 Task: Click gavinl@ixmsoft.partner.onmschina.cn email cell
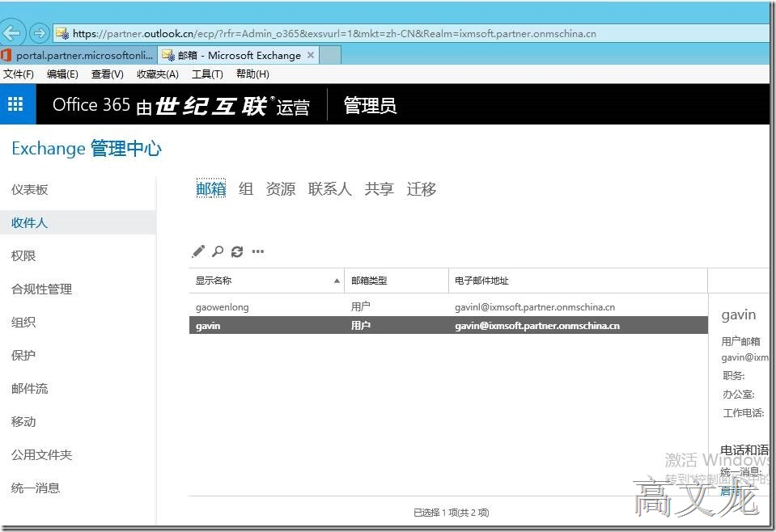click(x=535, y=307)
